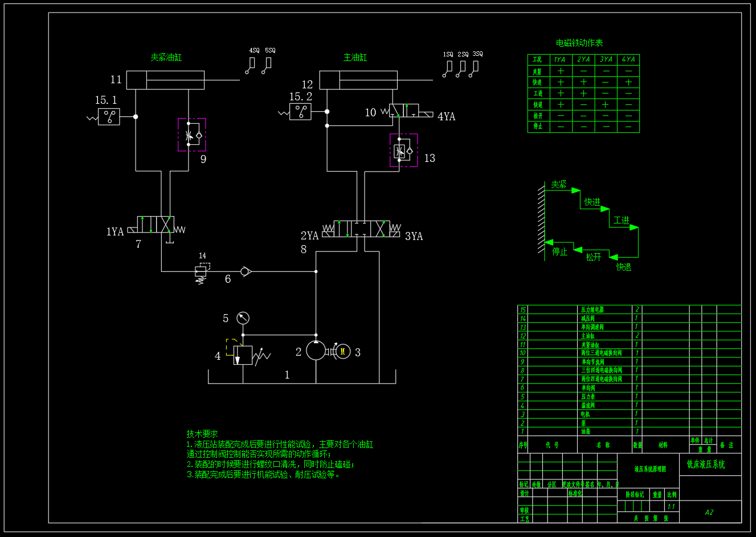The image size is (756, 537).
Task: Select the check valve symbol numbered 6
Action: [245, 271]
